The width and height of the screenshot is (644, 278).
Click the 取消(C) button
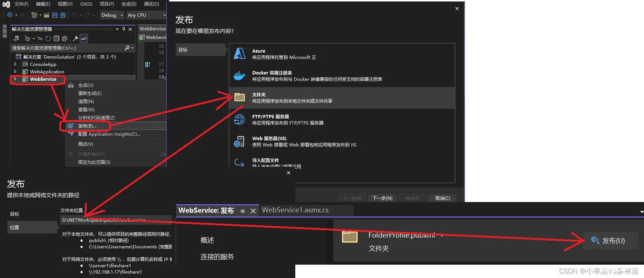tap(443, 198)
